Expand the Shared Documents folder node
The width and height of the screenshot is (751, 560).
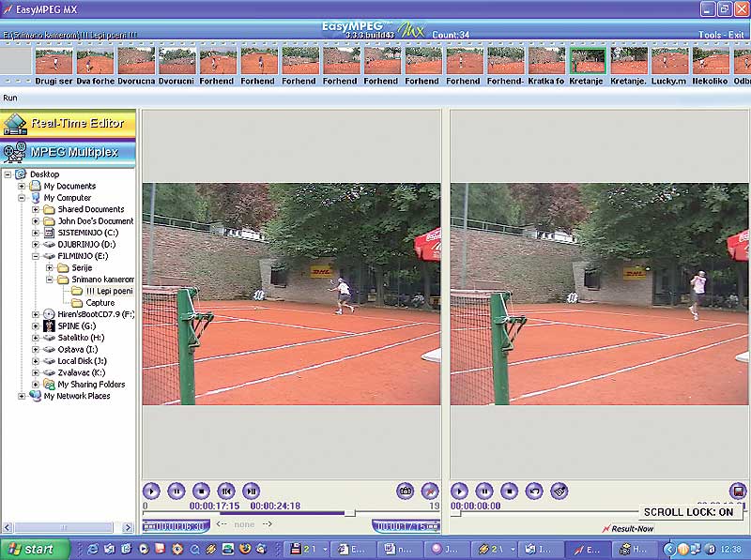pyautogui.click(x=36, y=209)
